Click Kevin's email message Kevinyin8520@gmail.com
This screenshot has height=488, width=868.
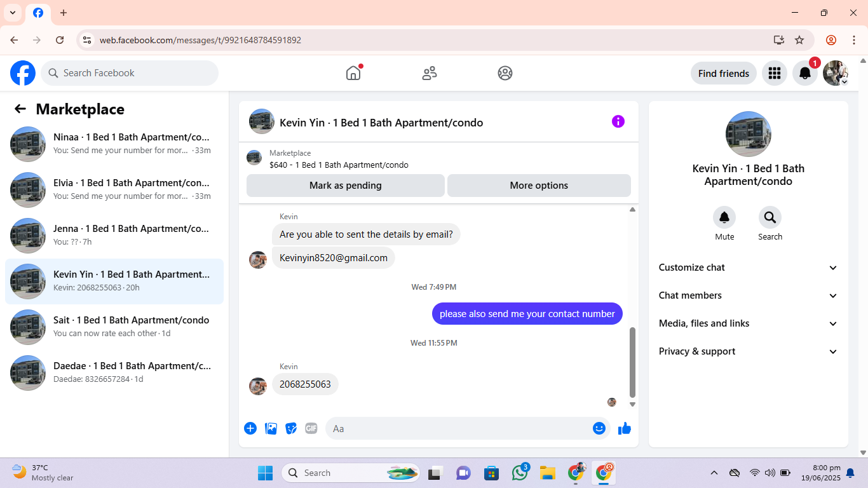[x=334, y=257]
